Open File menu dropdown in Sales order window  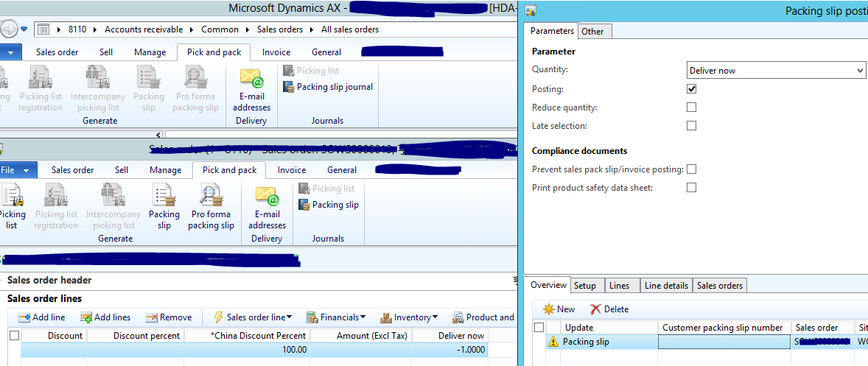click(18, 169)
